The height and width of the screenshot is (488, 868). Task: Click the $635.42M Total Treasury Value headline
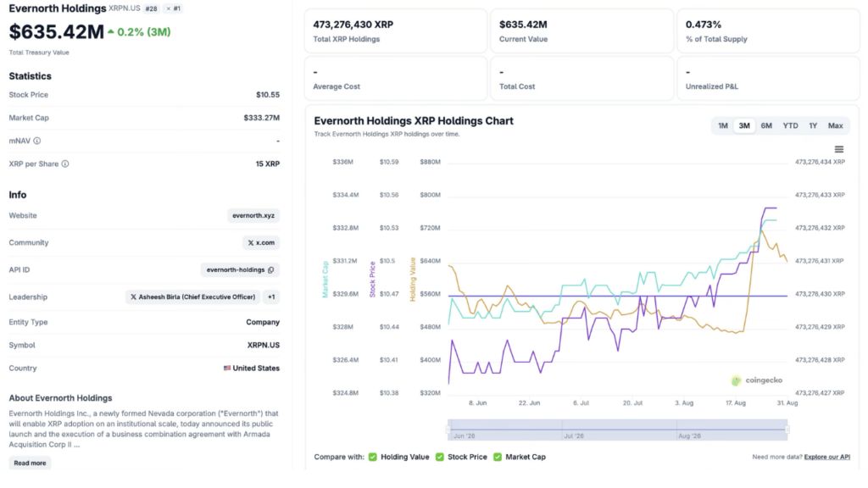(57, 31)
